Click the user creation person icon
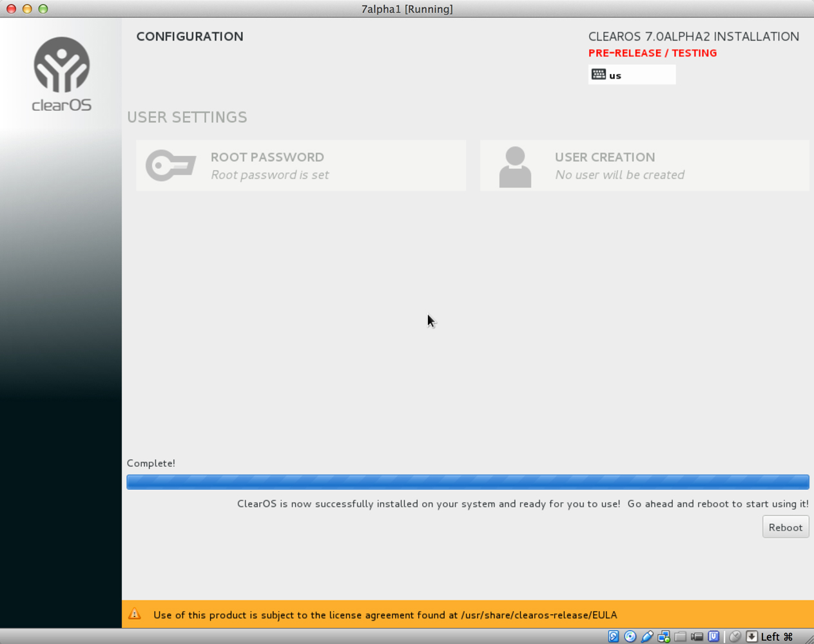 click(x=515, y=167)
